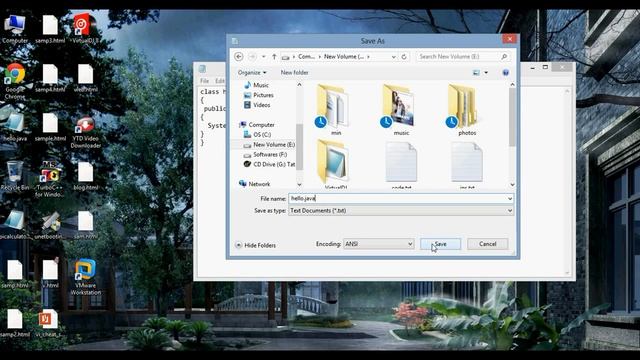This screenshot has width=640, height=360.
Task: Select the code.txt file
Action: tap(401, 164)
